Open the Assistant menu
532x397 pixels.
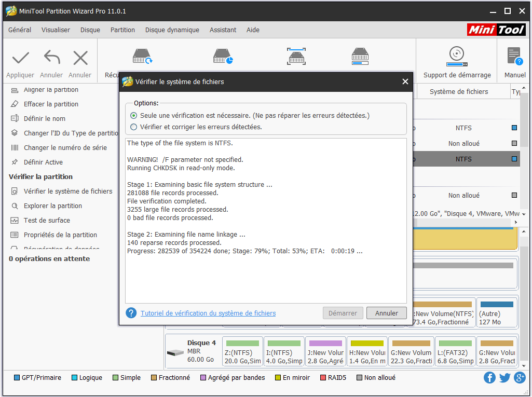223,30
